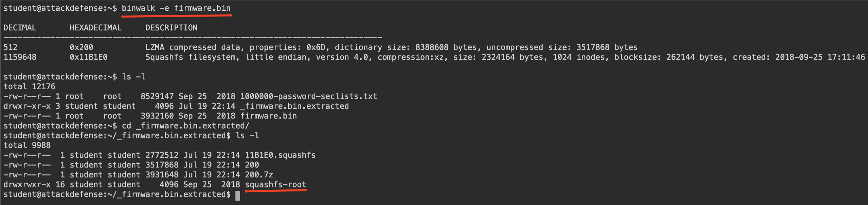This screenshot has width=868, height=205.
Task: Click the cd _firmware.bin.extracted/ command
Action: [185, 126]
